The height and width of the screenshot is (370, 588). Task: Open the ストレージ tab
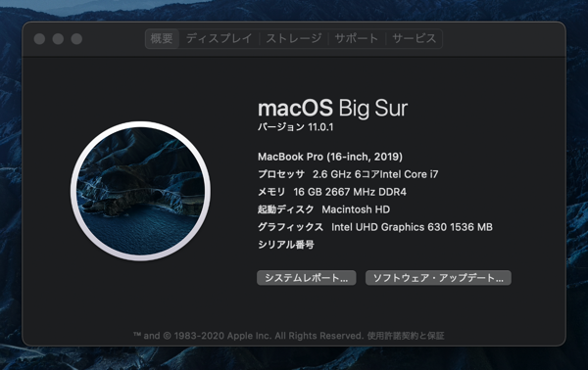(294, 38)
